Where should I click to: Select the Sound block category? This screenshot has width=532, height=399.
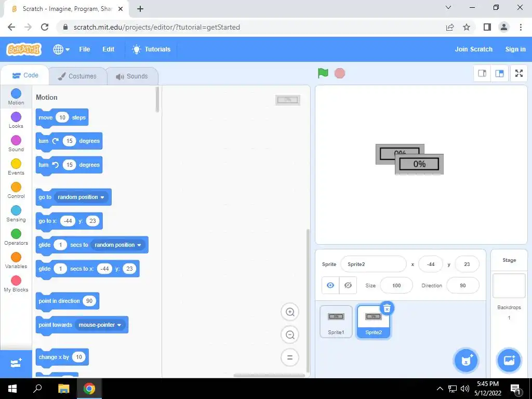(16, 143)
